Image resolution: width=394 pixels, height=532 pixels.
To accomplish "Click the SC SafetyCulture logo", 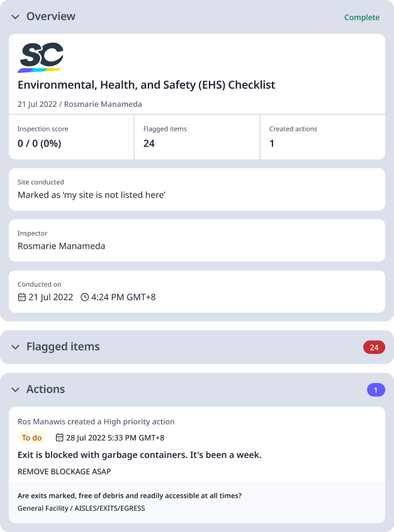I will (41, 57).
